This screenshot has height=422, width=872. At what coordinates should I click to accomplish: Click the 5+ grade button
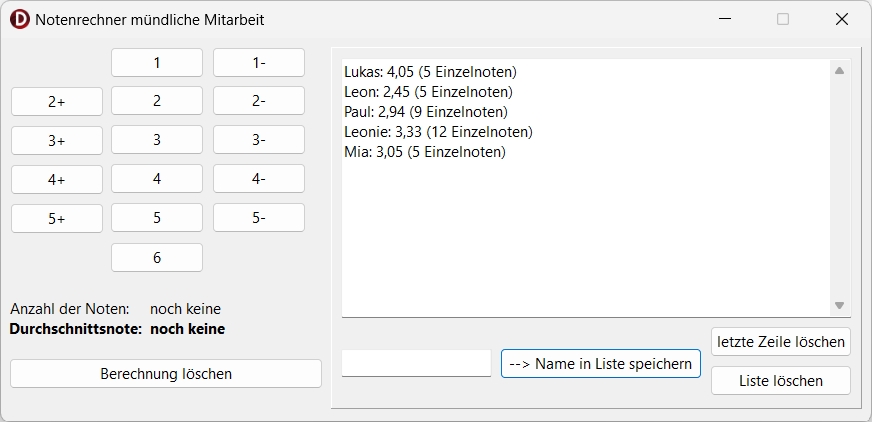[x=56, y=218]
